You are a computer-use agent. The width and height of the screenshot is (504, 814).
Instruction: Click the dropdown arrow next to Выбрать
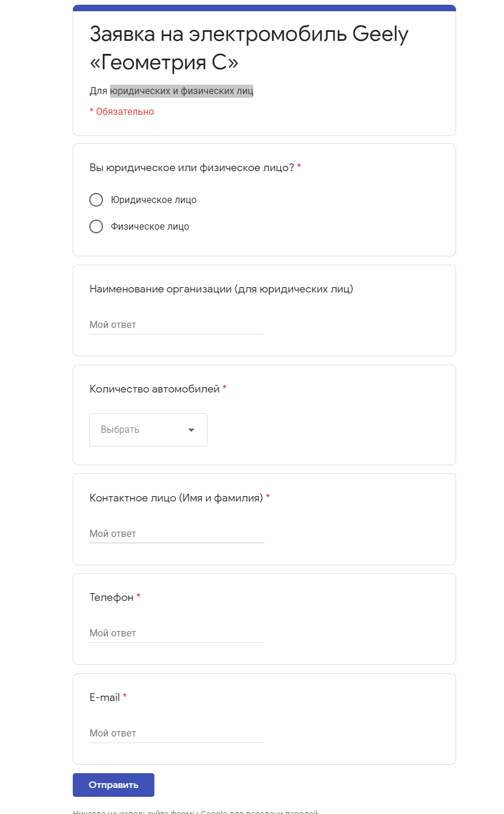tap(191, 430)
